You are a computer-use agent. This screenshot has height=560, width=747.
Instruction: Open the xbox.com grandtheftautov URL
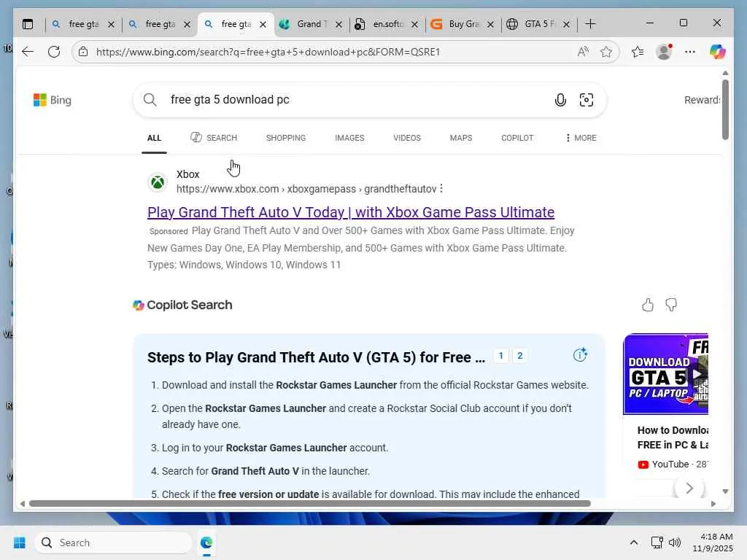306,189
